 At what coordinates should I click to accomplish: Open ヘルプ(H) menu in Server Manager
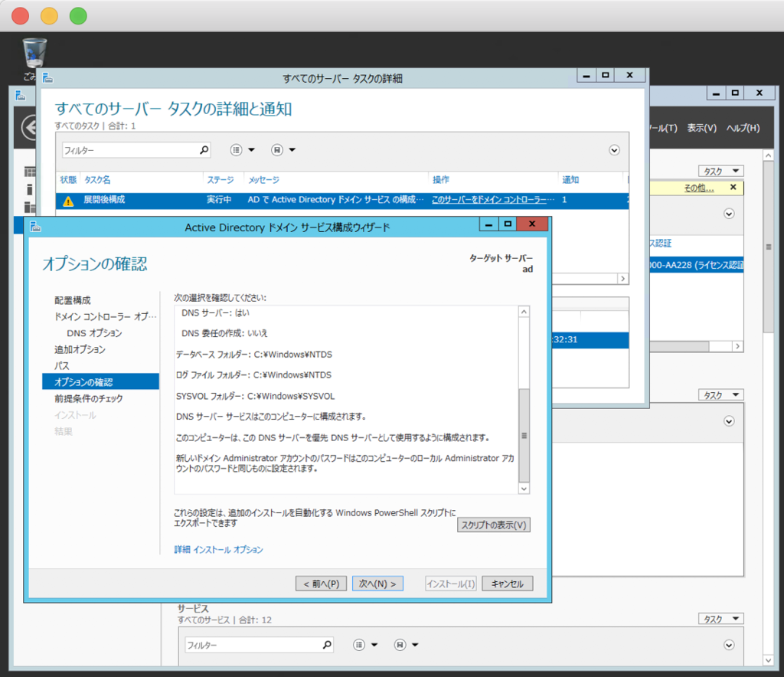(743, 128)
